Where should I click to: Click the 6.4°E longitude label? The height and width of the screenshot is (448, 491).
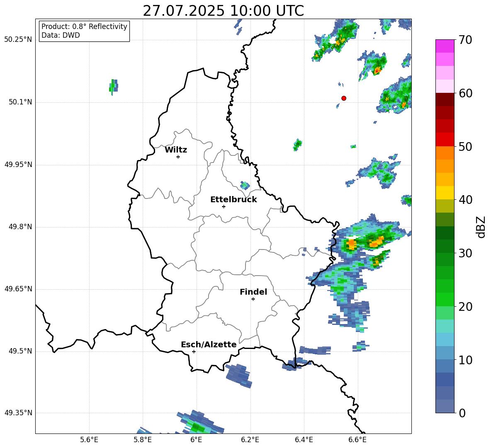tap(304, 440)
